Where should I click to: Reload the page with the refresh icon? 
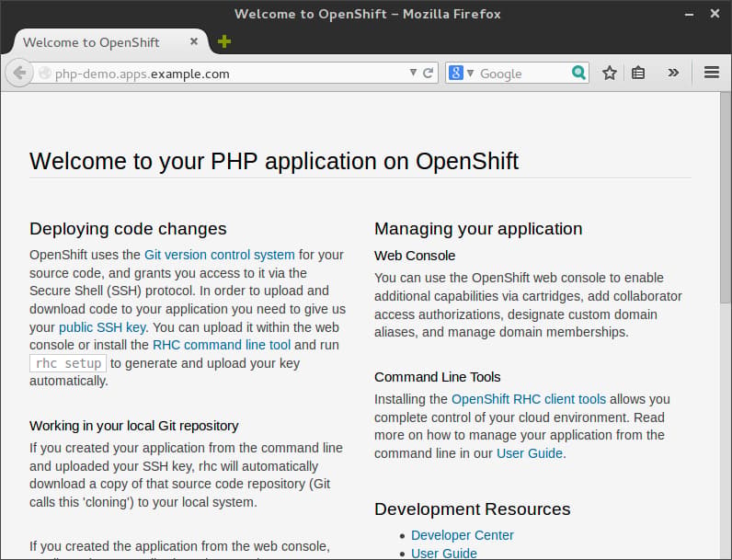(429, 73)
